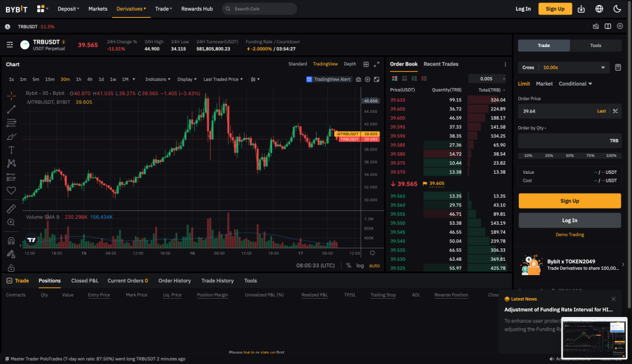632x364 pixels.
Task: Close the Latest News popup
Action: click(x=614, y=299)
